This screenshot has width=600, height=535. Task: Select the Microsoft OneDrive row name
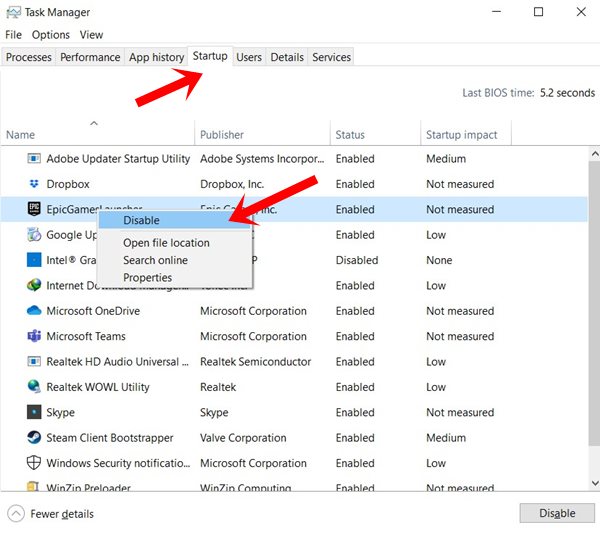click(93, 311)
